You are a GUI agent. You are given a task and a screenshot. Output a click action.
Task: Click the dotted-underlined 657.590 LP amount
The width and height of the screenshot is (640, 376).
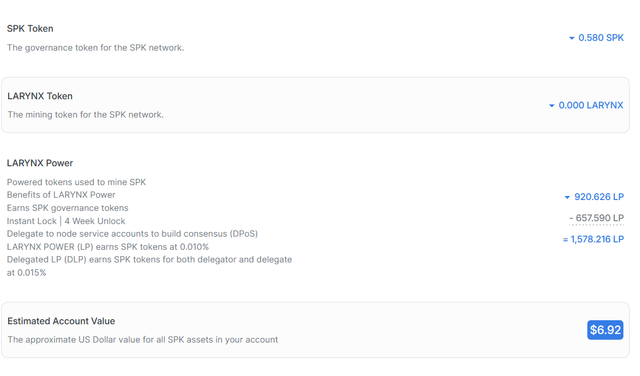point(596,218)
